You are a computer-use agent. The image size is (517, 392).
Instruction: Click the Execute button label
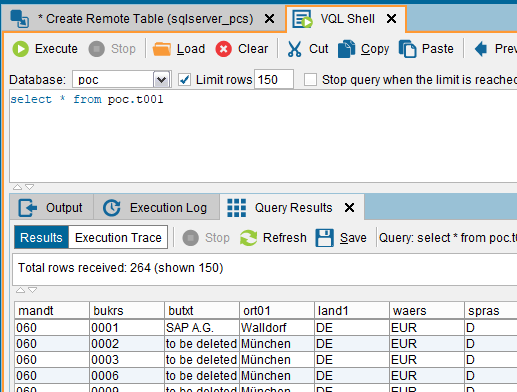[x=56, y=49]
